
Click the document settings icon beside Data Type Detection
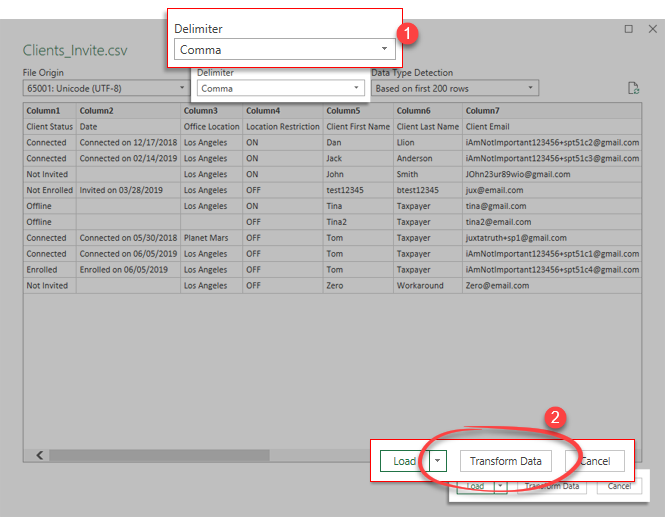[632, 88]
